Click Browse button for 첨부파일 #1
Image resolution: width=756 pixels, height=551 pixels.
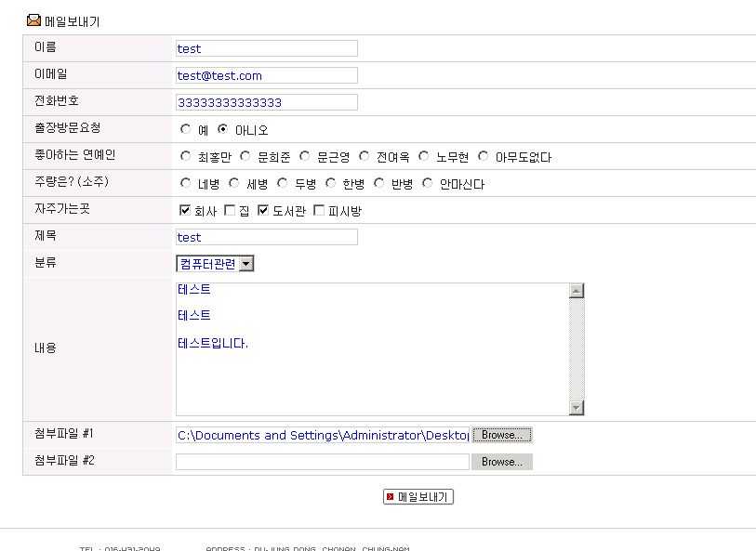pos(502,435)
